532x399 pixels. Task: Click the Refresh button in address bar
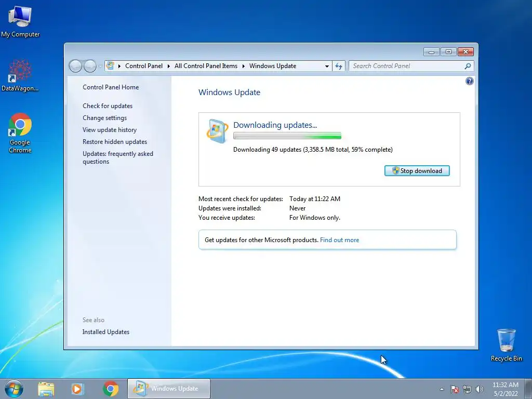[x=339, y=66]
